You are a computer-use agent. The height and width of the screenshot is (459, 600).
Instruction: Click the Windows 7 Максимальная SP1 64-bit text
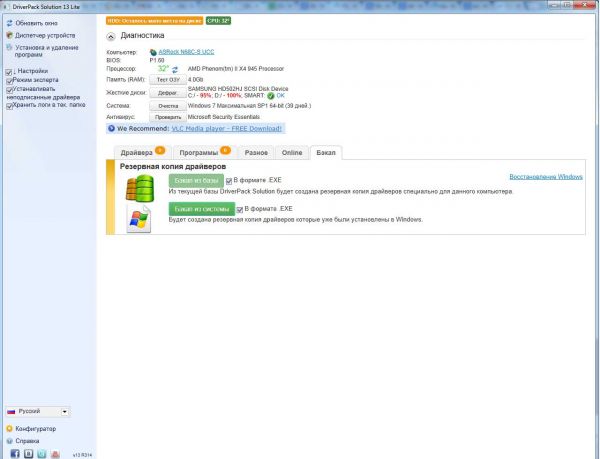[249, 106]
